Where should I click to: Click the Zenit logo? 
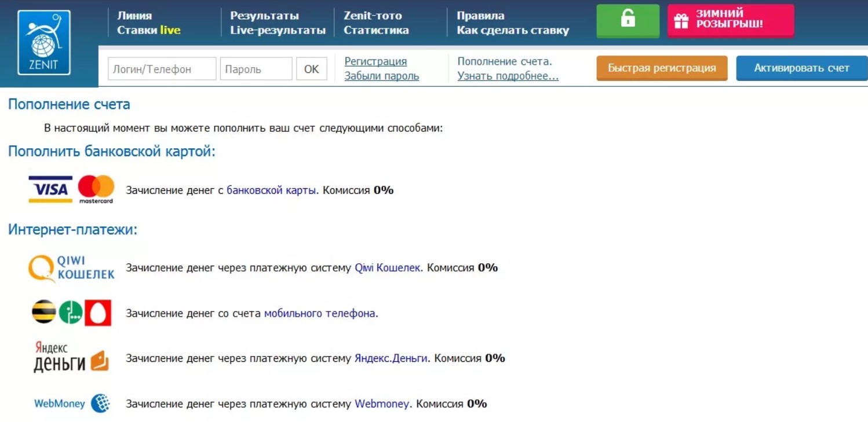[x=44, y=43]
